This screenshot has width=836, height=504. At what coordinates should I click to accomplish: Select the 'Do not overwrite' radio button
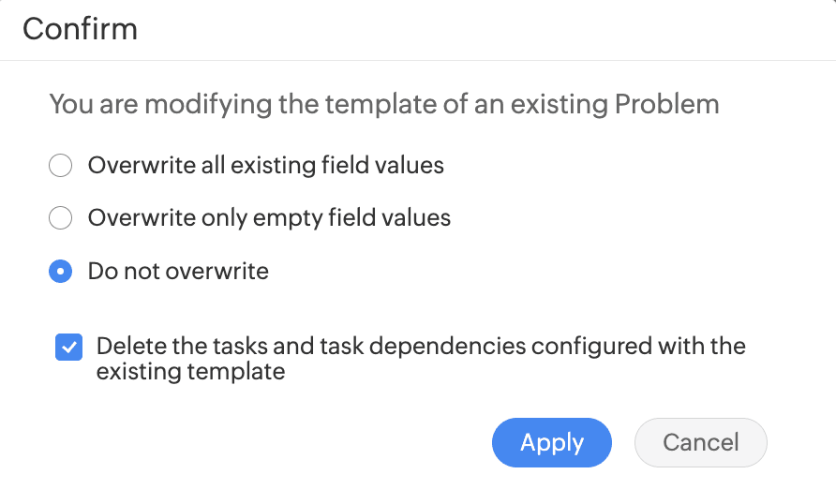pyautogui.click(x=60, y=272)
